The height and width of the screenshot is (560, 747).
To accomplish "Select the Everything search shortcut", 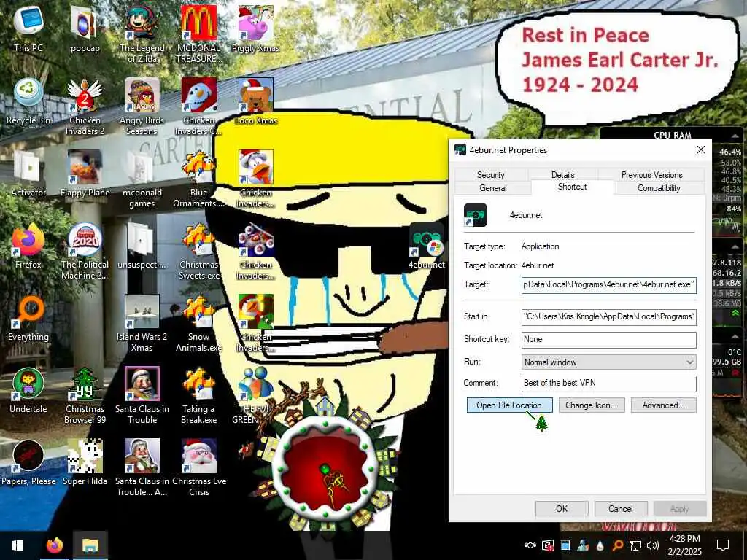I will pos(28,318).
